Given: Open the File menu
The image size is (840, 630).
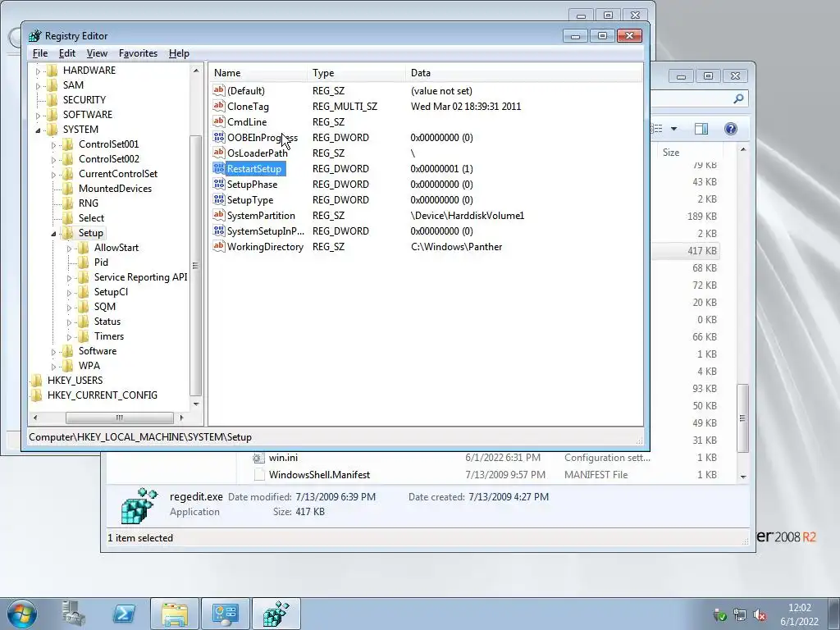Looking at the screenshot, I should (40, 53).
